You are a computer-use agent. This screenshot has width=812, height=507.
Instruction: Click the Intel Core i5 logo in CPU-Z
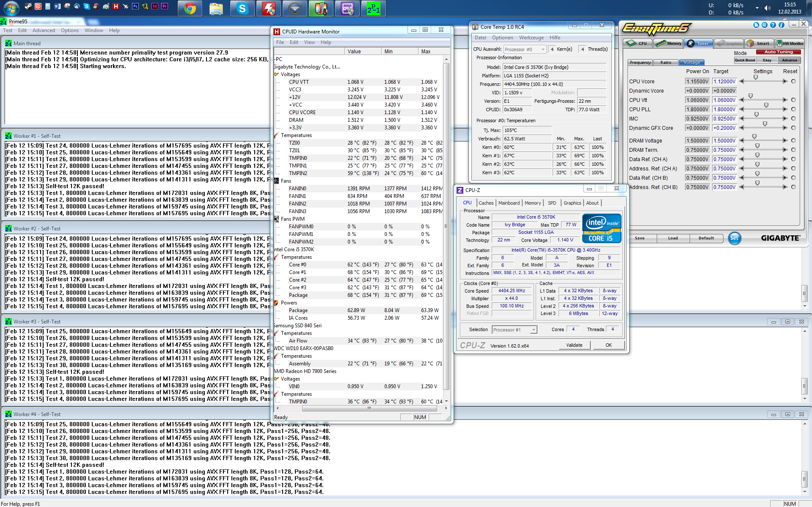pos(601,228)
